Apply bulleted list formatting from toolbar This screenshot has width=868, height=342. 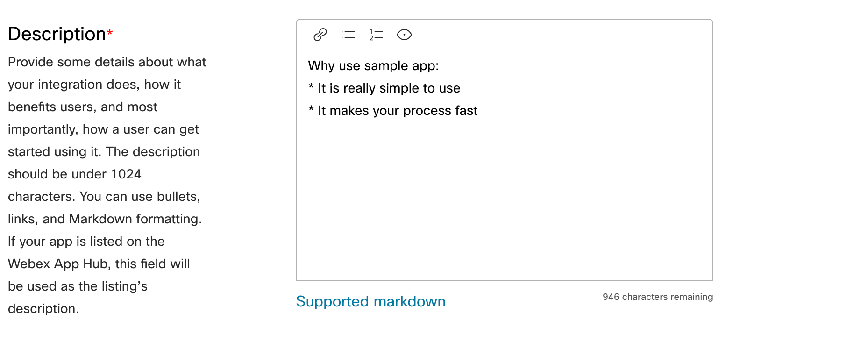[348, 35]
